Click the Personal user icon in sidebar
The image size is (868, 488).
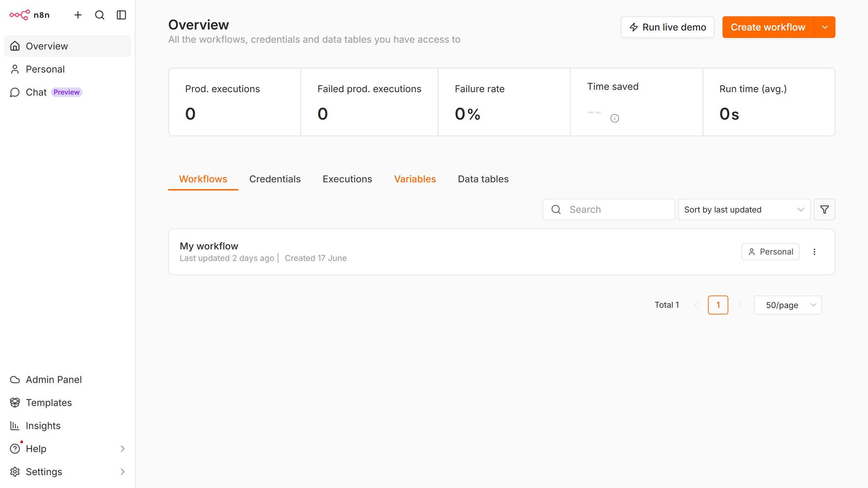point(15,69)
